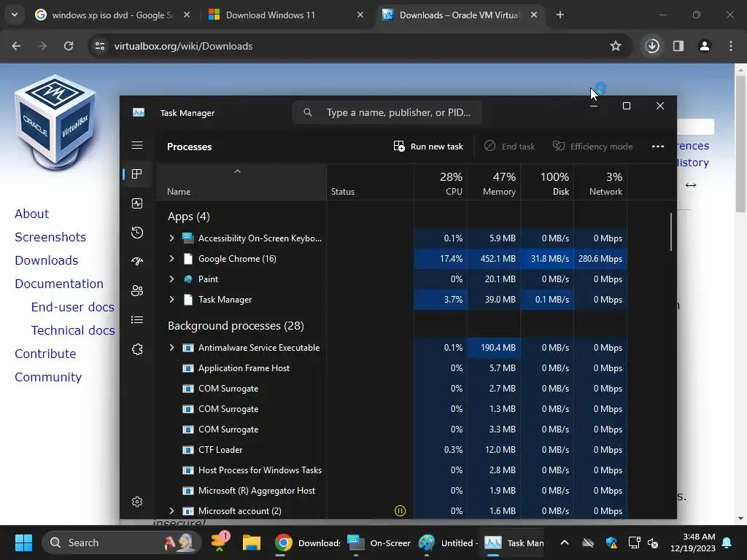Viewport: 747px width, 560px height.
Task: Open Community link on VirtualBox page
Action: coord(48,377)
